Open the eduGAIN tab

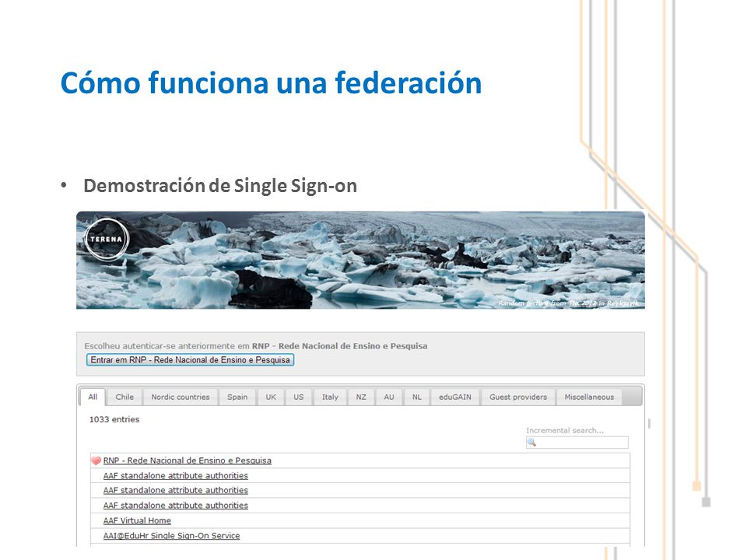[455, 397]
